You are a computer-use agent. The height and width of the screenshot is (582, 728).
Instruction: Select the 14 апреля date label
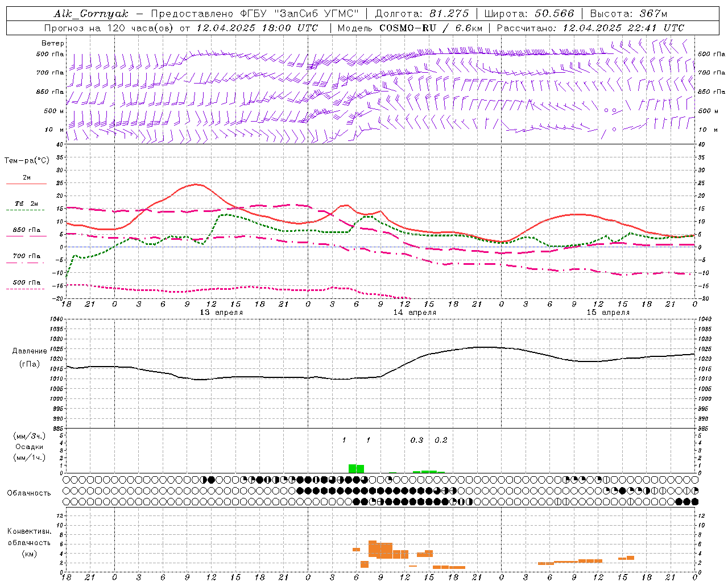tap(415, 313)
